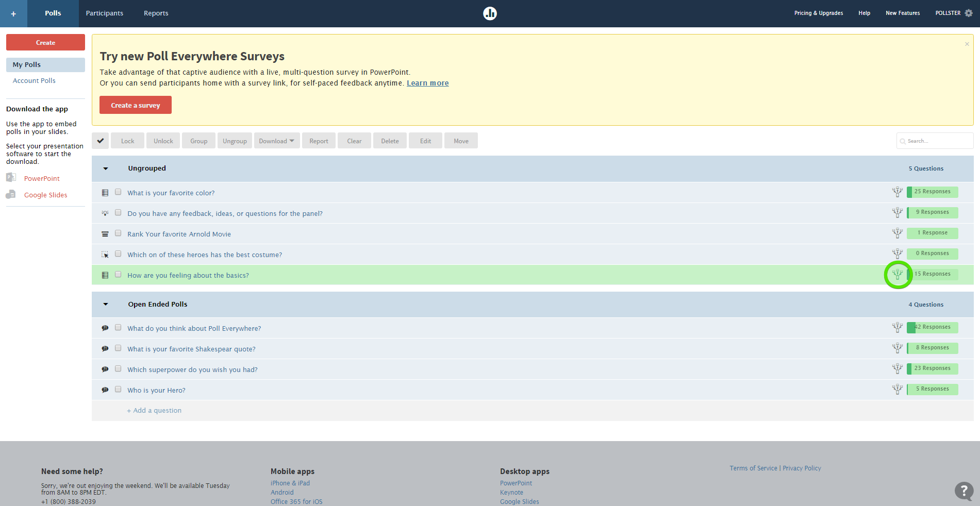The height and width of the screenshot is (506, 980).
Task: Click Q&A type icon for panel feedback poll
Action: (105, 213)
